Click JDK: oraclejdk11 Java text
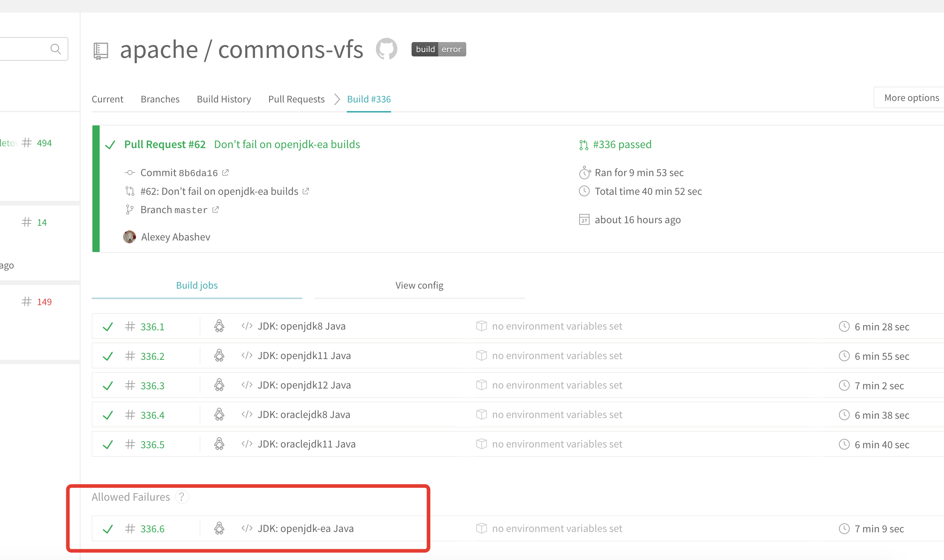Viewport: 944px width, 560px height. pos(306,444)
